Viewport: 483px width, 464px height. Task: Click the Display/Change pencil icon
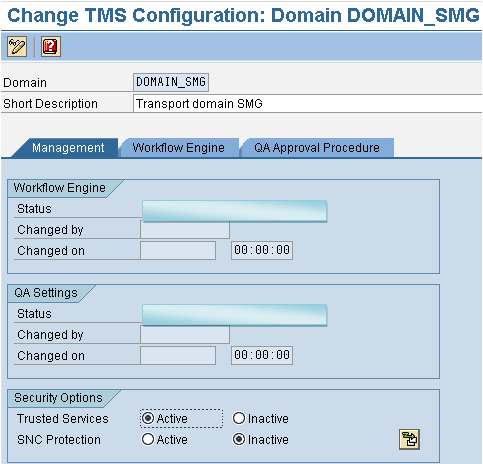17,47
